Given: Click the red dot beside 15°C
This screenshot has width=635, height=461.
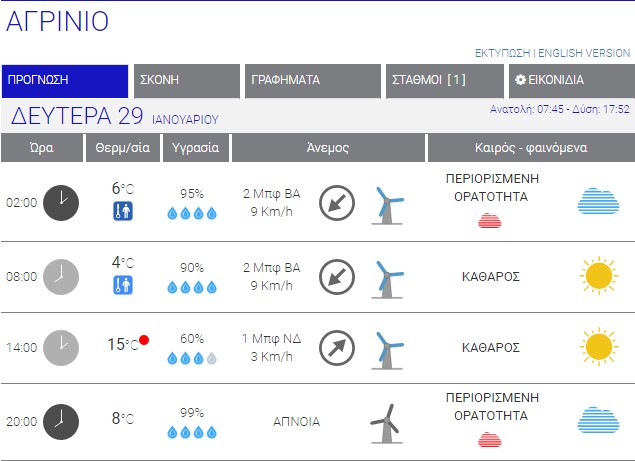Looking at the screenshot, I should (144, 341).
